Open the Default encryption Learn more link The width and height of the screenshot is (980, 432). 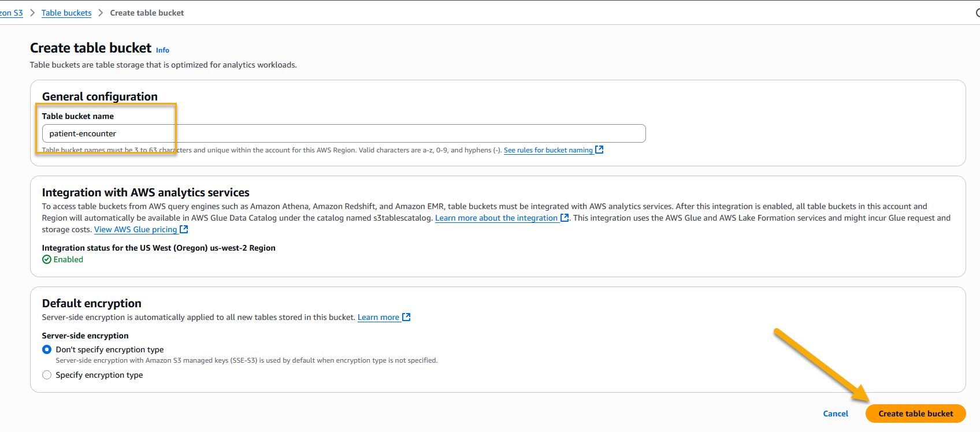[384, 317]
